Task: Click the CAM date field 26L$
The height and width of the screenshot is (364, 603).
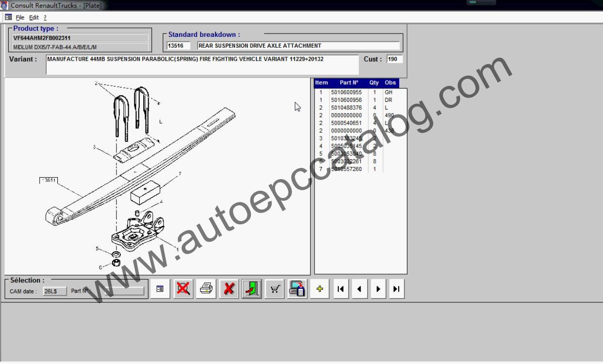Action: 55,291
